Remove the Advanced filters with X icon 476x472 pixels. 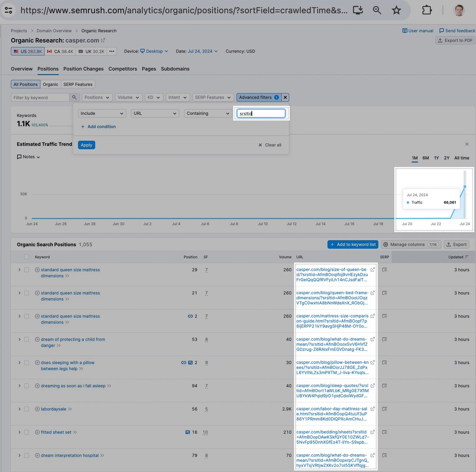[x=285, y=97]
